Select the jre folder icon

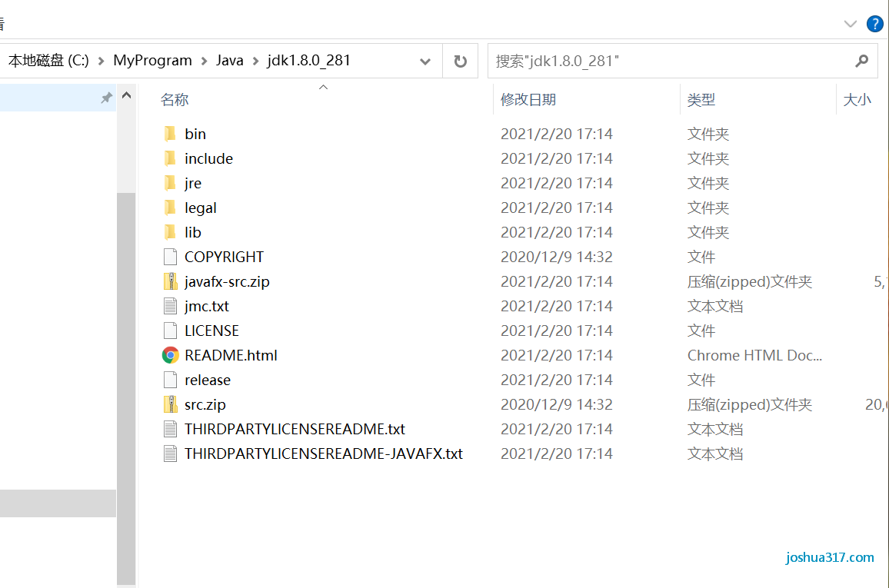click(x=169, y=183)
